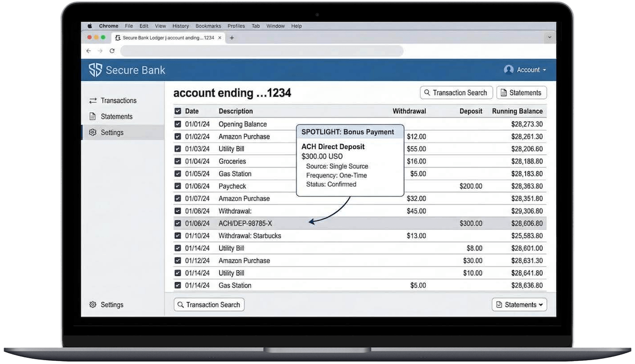Open the Bookmarks menu in menu bar
The height and width of the screenshot is (364, 635).
point(208,26)
